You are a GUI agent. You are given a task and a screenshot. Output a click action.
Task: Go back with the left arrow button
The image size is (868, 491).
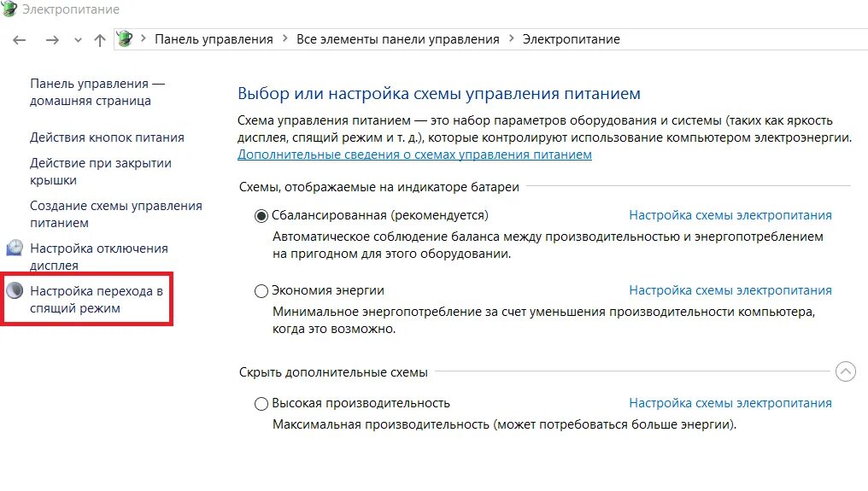[x=20, y=40]
